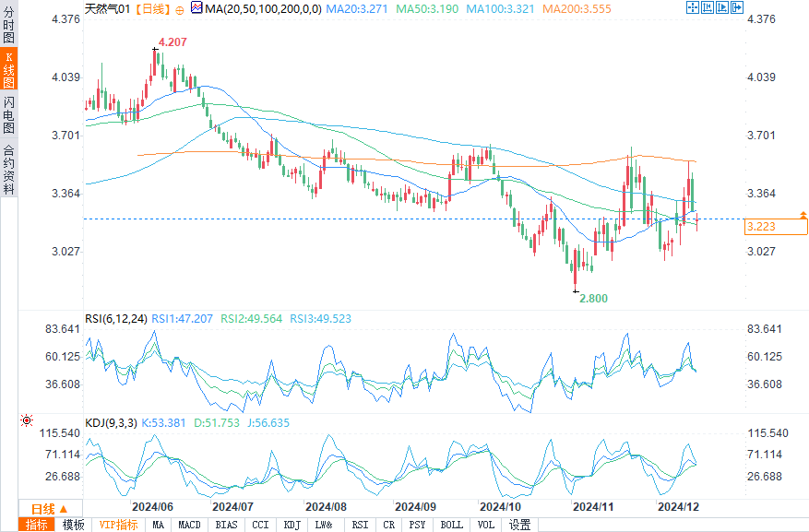Click the crosshair circle icon beside 日线
The image size is (809, 532).
[179, 8]
